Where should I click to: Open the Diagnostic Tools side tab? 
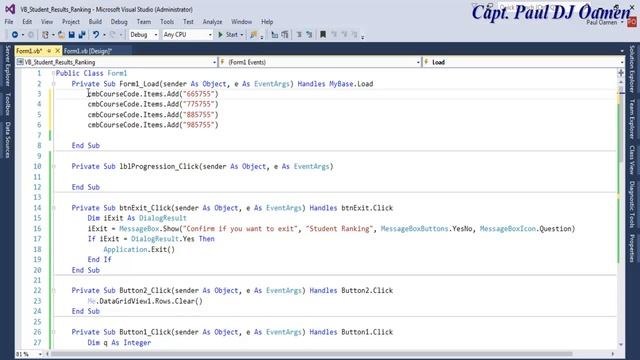[x=632, y=204]
